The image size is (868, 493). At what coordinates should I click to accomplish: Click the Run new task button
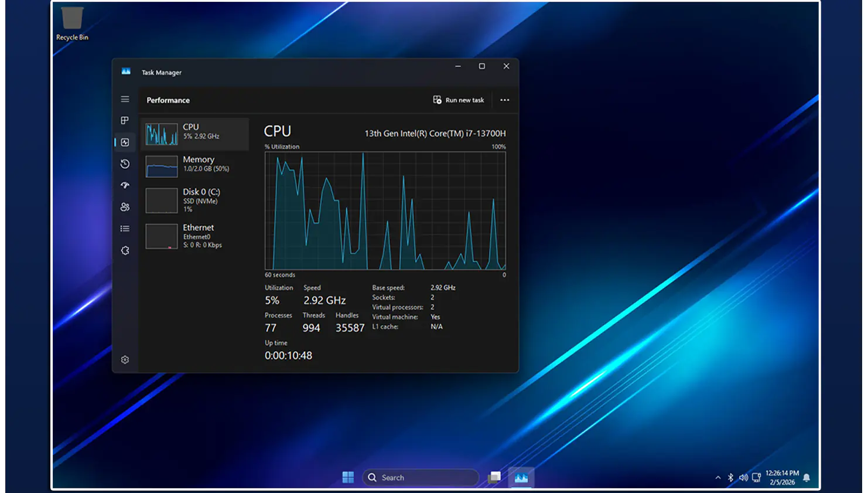pos(459,100)
